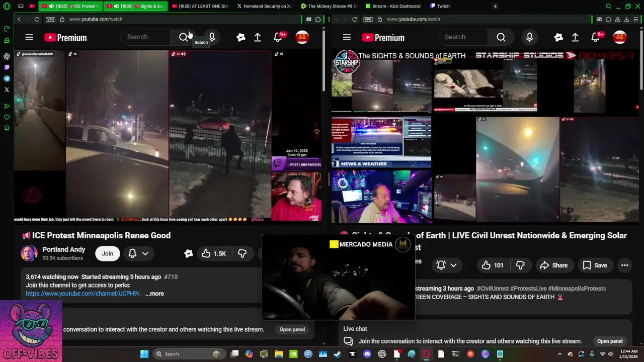The width and height of the screenshot is (644, 362).
Task: Like the Sights & Sounds stream (101)
Action: tap(493, 265)
